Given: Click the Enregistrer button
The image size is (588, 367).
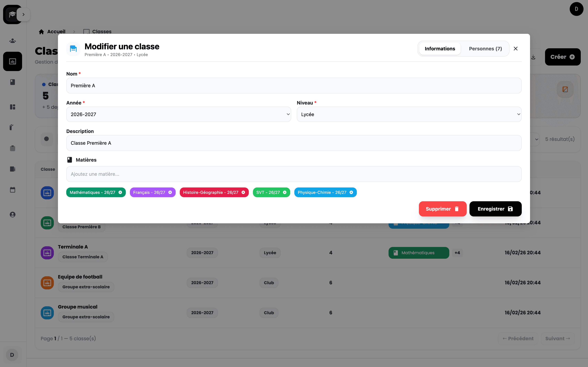Looking at the screenshot, I should coord(495,209).
